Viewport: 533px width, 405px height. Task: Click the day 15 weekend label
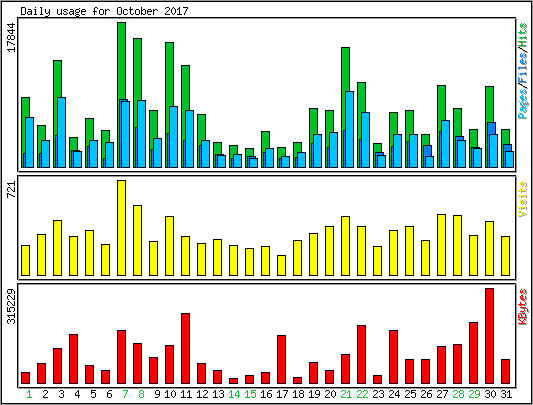(250, 394)
